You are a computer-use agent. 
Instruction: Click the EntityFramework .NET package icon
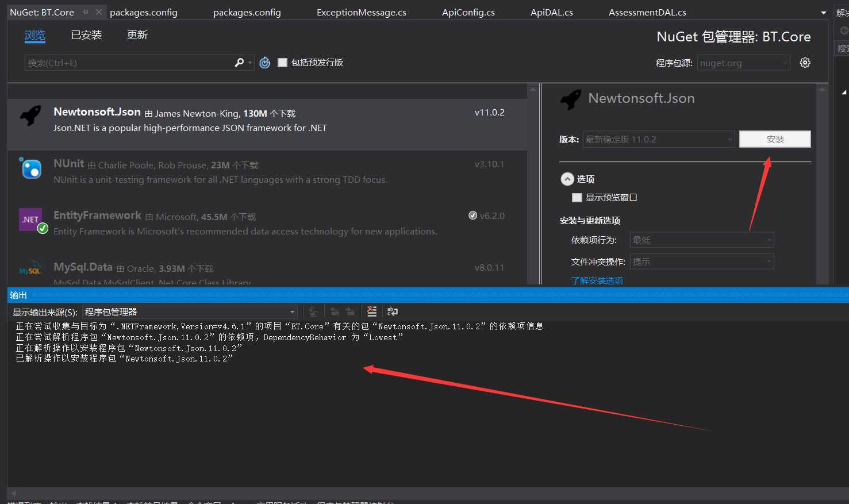(32, 220)
